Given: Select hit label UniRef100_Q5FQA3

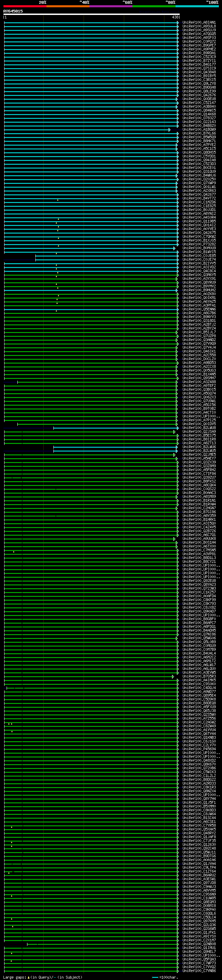Looking at the screenshot, I should (199, 959).
